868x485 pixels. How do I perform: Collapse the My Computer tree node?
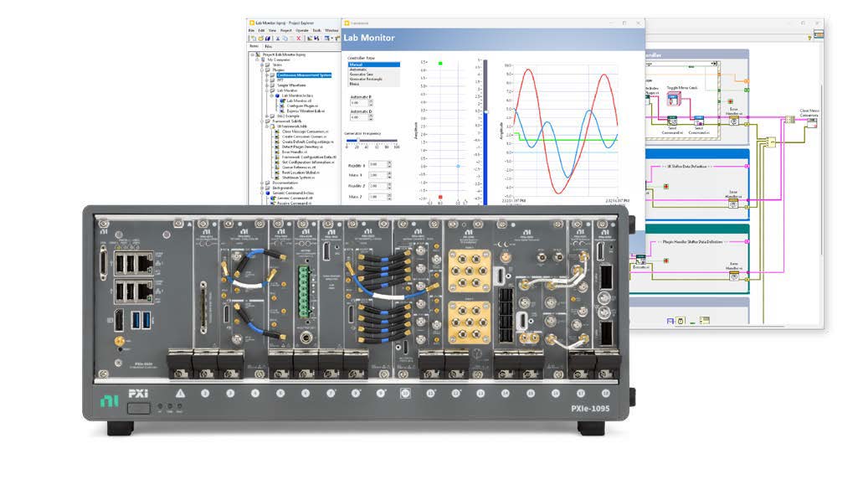(257, 59)
